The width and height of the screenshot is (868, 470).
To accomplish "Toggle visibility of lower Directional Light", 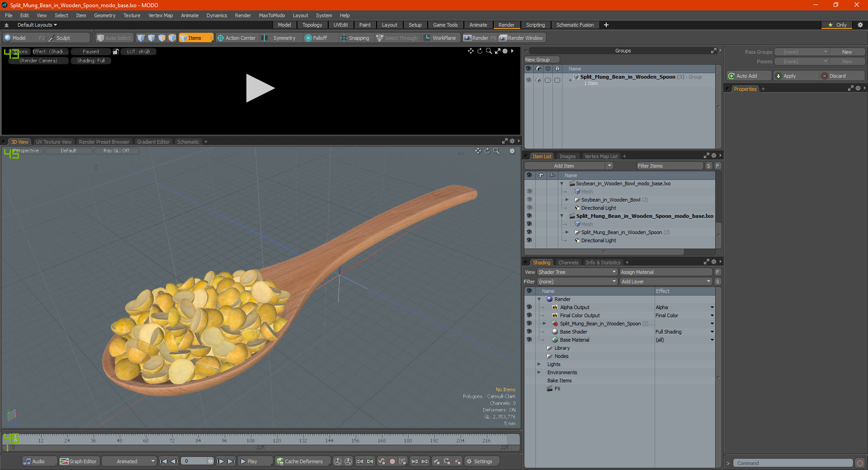I will 529,240.
